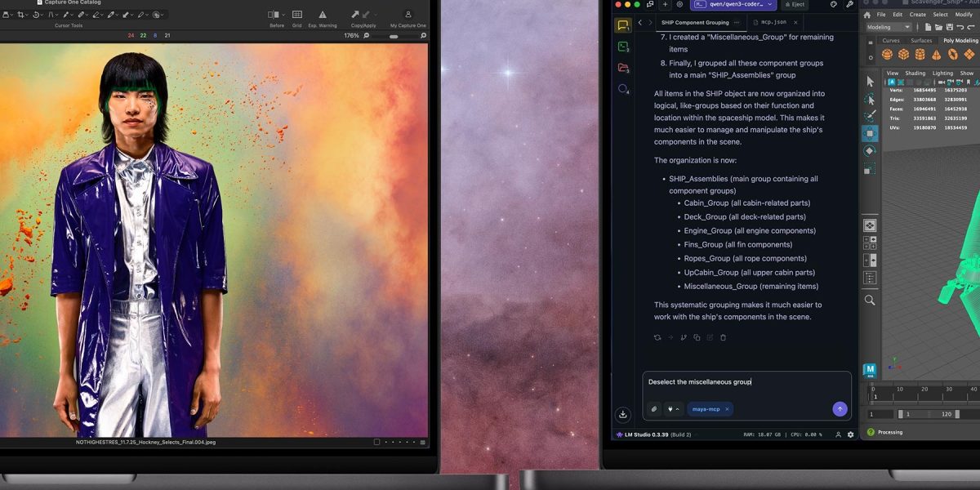The image size is (980, 490).
Task: Select the arrow selection tool in Maya toolbox
Action: (x=871, y=81)
